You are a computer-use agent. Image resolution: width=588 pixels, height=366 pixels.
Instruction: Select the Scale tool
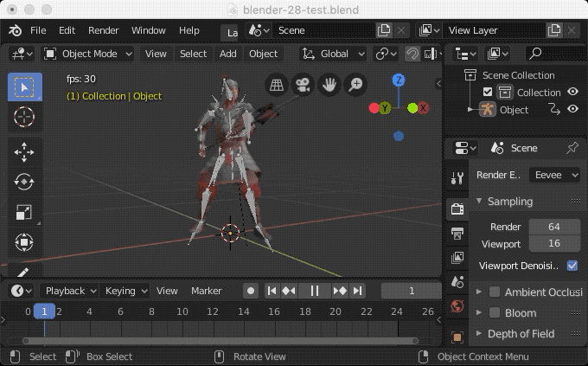[24, 212]
